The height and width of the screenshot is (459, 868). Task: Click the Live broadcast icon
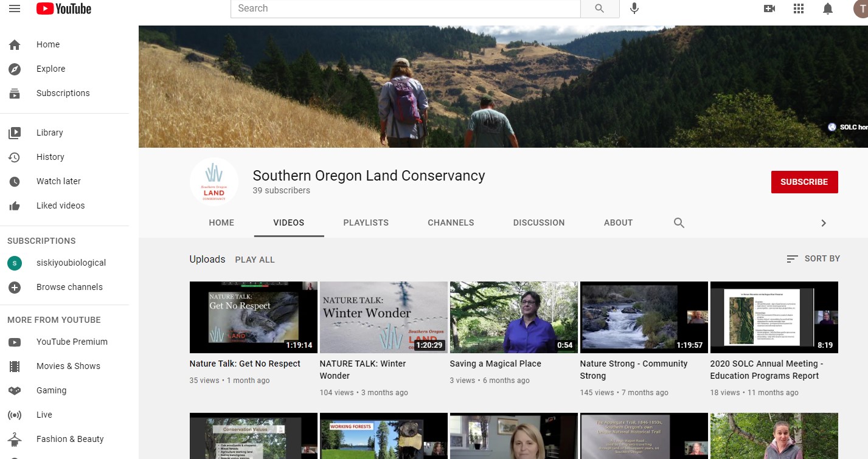[x=15, y=415]
